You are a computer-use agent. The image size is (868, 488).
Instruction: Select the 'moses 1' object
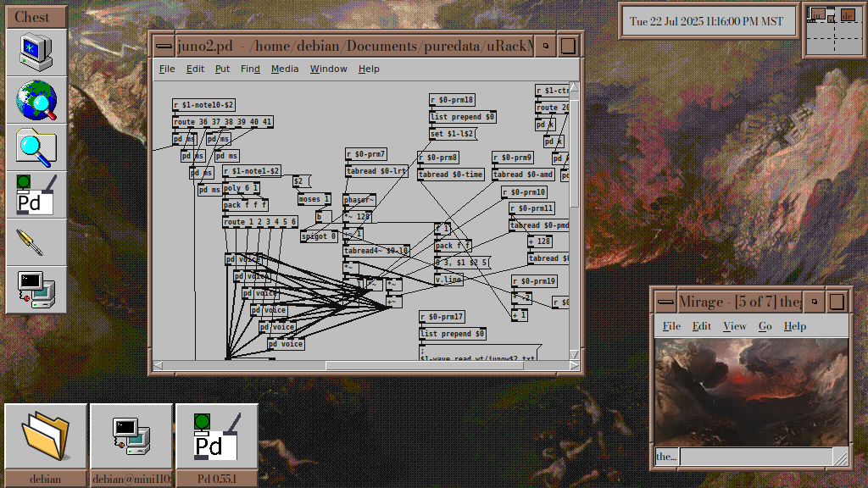314,199
